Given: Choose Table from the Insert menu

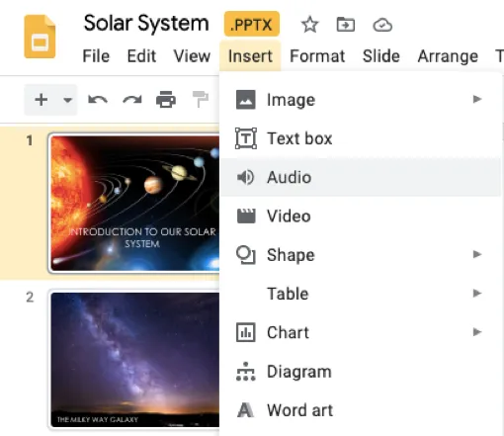Looking at the screenshot, I should (x=361, y=294).
